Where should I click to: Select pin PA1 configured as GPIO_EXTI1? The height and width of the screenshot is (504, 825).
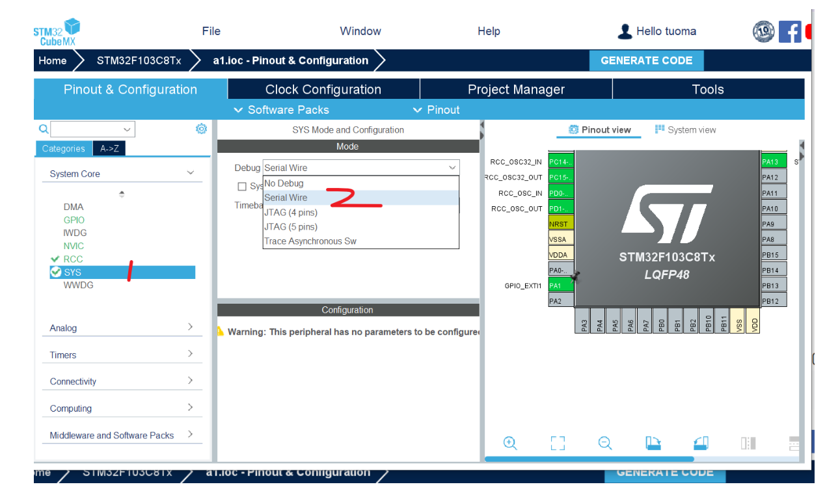pos(561,285)
